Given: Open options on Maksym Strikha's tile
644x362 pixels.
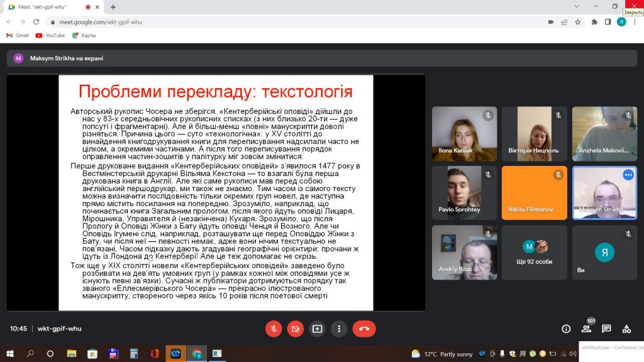Looking at the screenshot, I should tap(628, 175).
